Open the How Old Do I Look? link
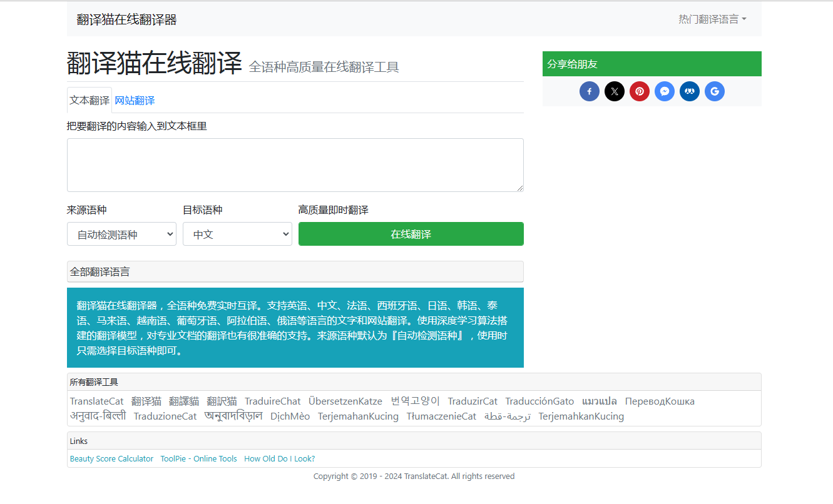This screenshot has height=504, width=833. (x=280, y=458)
